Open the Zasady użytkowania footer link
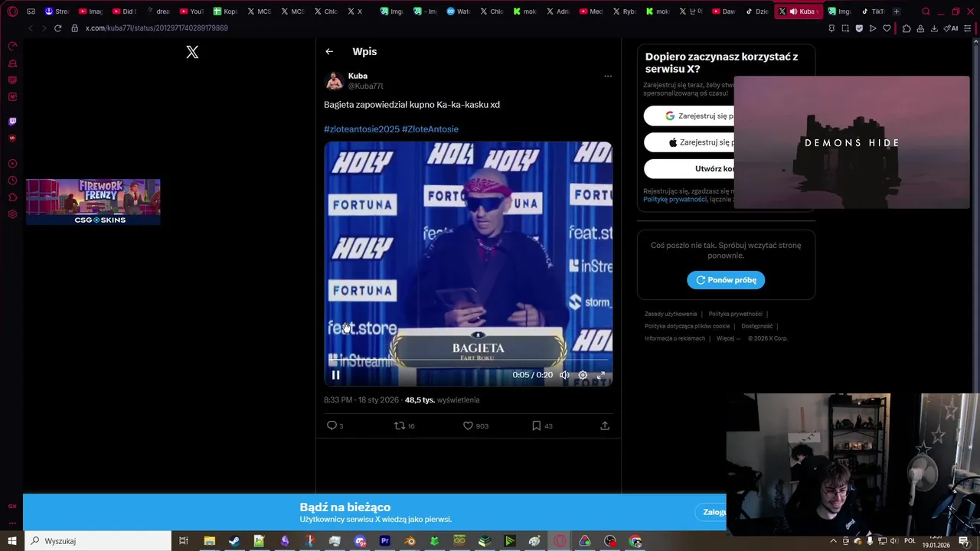The height and width of the screenshot is (551, 980). point(671,314)
